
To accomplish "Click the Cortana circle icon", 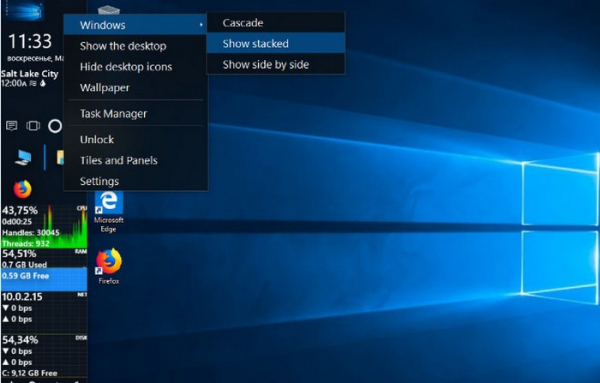I will pos(55,126).
